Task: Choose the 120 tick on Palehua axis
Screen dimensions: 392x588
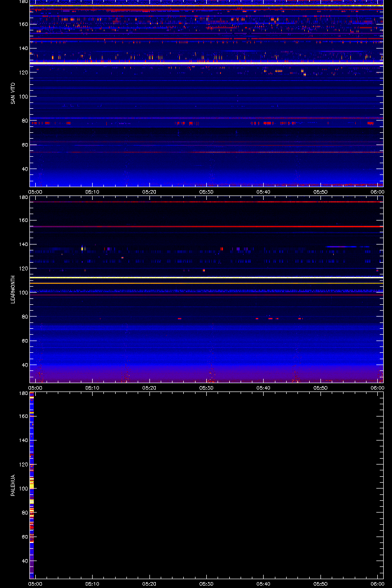Action: pos(24,465)
